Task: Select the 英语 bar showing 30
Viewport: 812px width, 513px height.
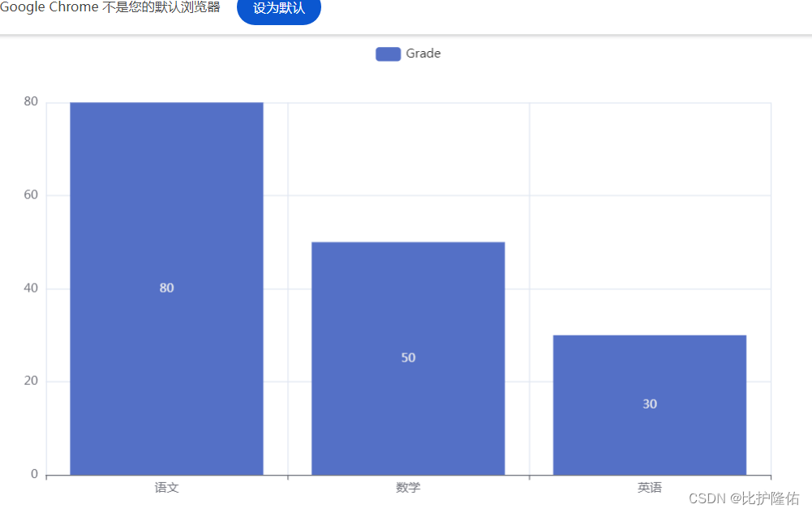Action: point(650,405)
